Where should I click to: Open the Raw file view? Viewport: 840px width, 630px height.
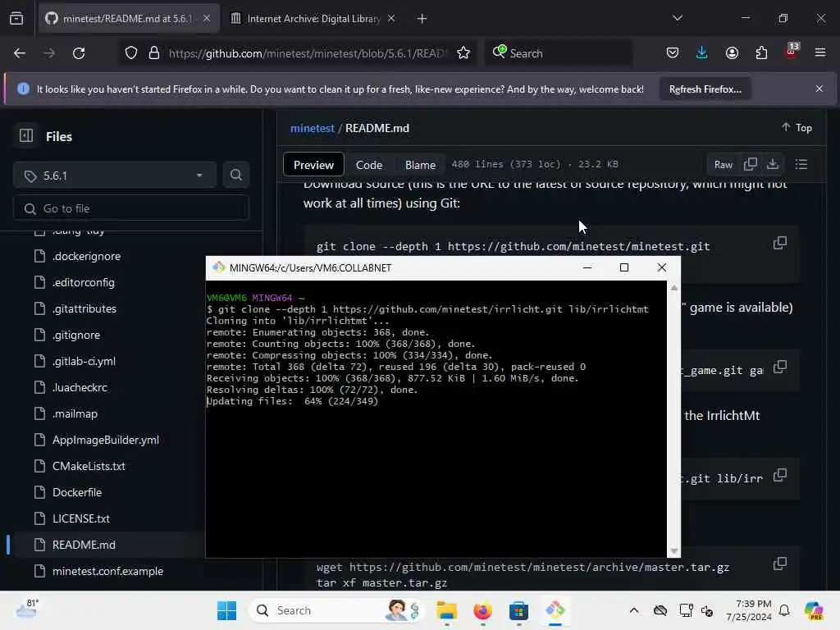724,164
